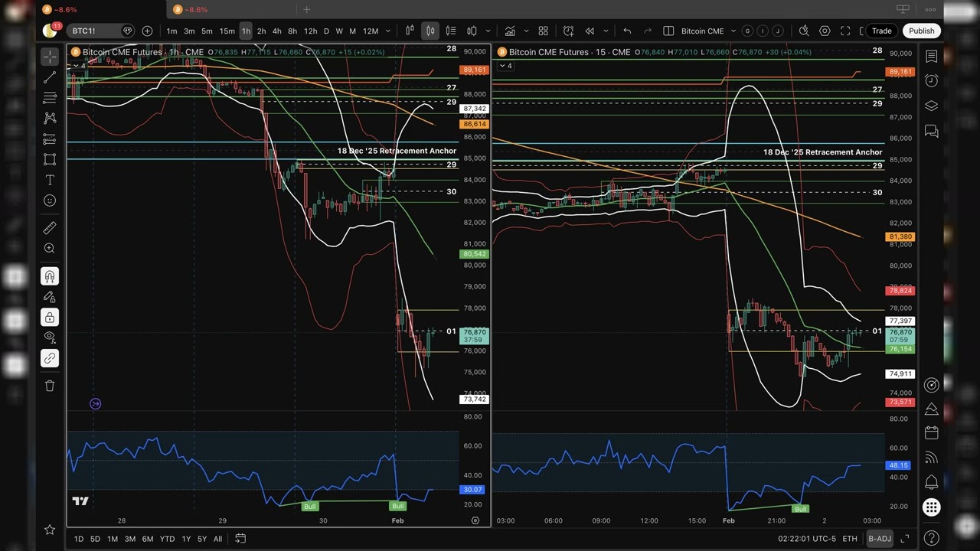Open the patterns drawing tool
Screen dimensions: 980x551
pyautogui.click(x=50, y=118)
